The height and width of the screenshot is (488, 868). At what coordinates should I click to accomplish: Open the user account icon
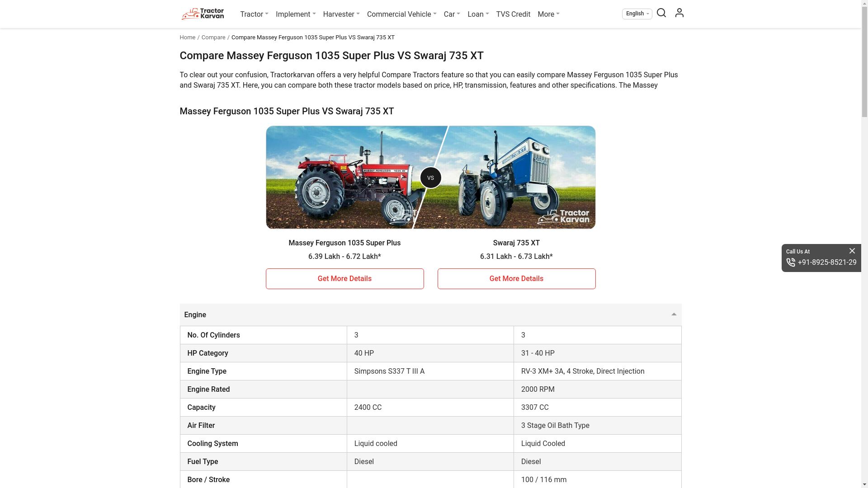tap(679, 13)
